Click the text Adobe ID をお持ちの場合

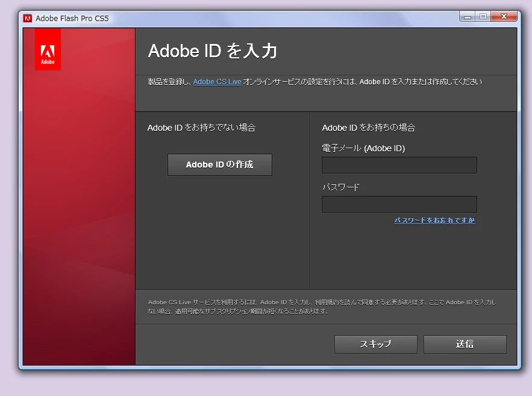(369, 128)
